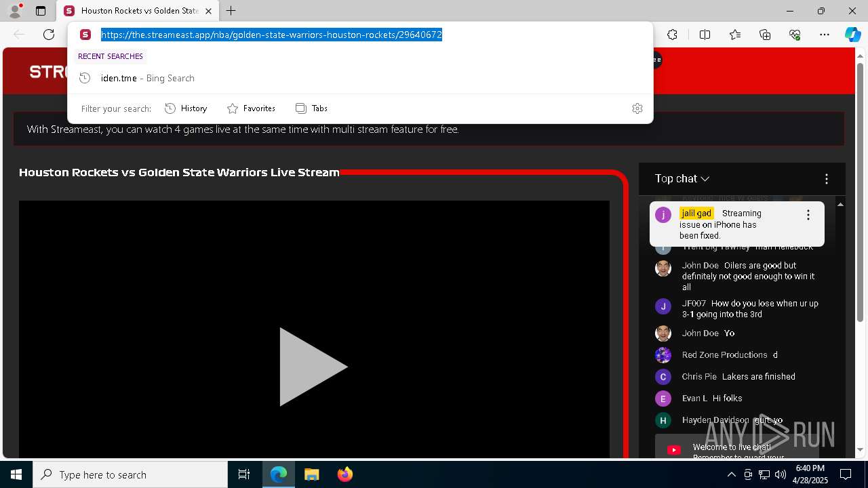Viewport: 868px width, 488px height.
Task: Click 'Oilers are good but' message by John Doe
Action: [x=749, y=276]
